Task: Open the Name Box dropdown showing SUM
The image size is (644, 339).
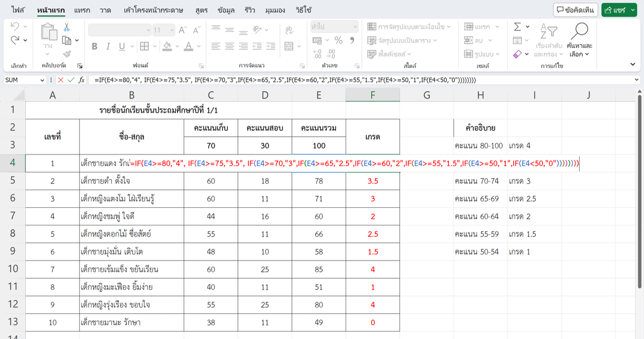Action: coord(41,80)
